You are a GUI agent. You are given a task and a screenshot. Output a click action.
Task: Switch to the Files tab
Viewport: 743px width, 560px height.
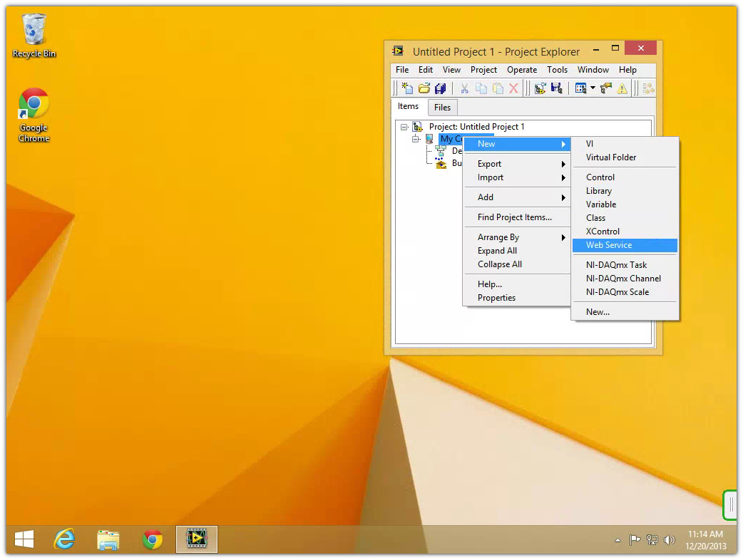(442, 108)
